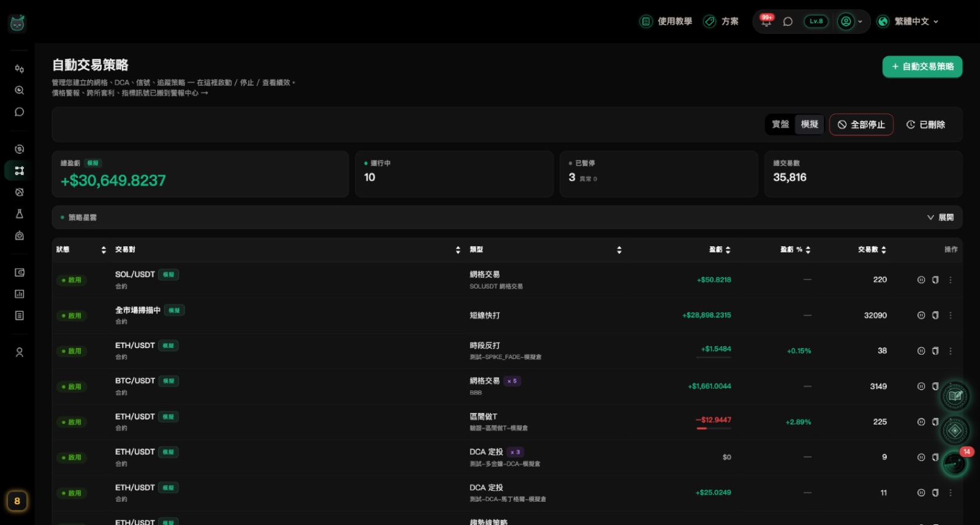Screen dimensions: 980x525
Task: Open the 已刪除 deleted strategies
Action: [x=925, y=124]
